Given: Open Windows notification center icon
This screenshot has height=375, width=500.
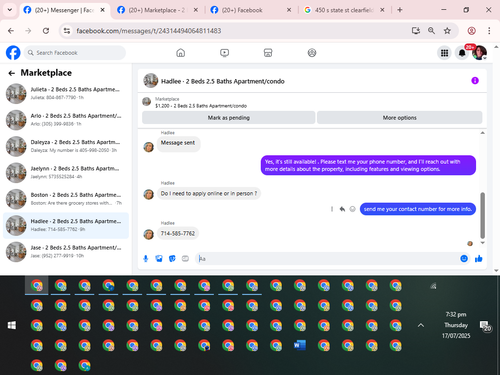Looking at the screenshot, I should click(x=485, y=325).
